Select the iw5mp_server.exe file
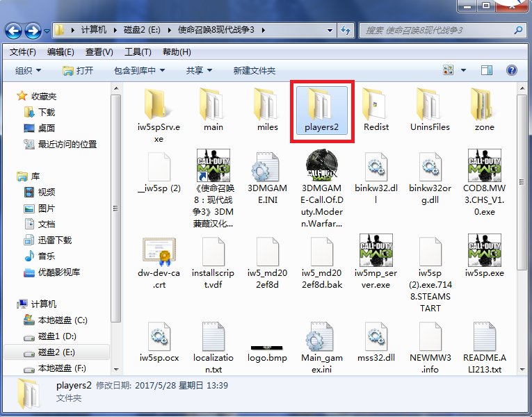532x417 pixels. point(376,262)
